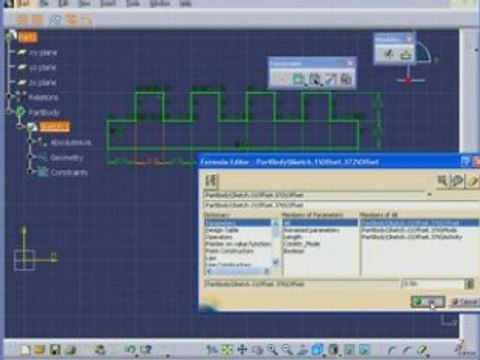Expand the Geometry tree node
The width and height of the screenshot is (480, 360).
(x=30, y=157)
